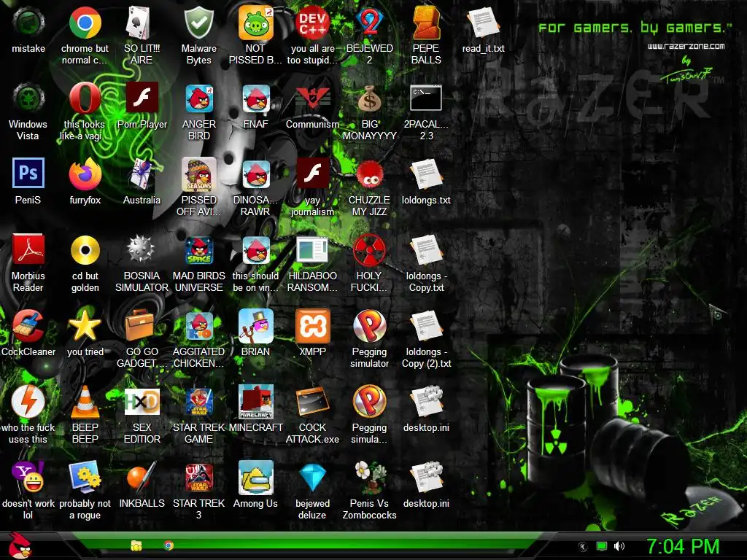This screenshot has width=747, height=560.
Task: Select the 'you tried' star icon
Action: (85, 325)
